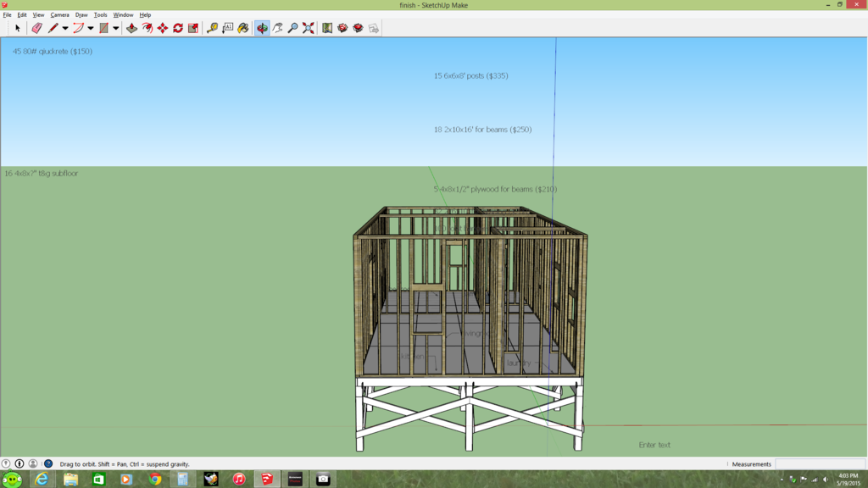
Task: Click the t&g subfloor text label
Action: coord(41,173)
